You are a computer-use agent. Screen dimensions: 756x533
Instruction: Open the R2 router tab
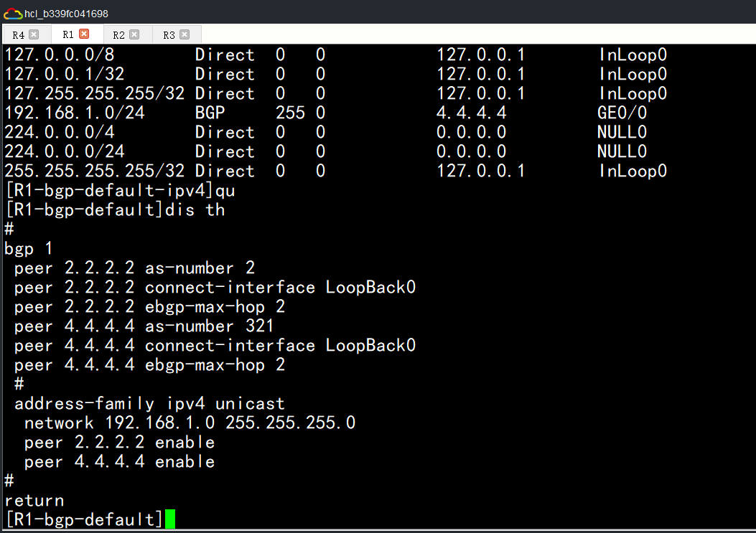(x=118, y=34)
